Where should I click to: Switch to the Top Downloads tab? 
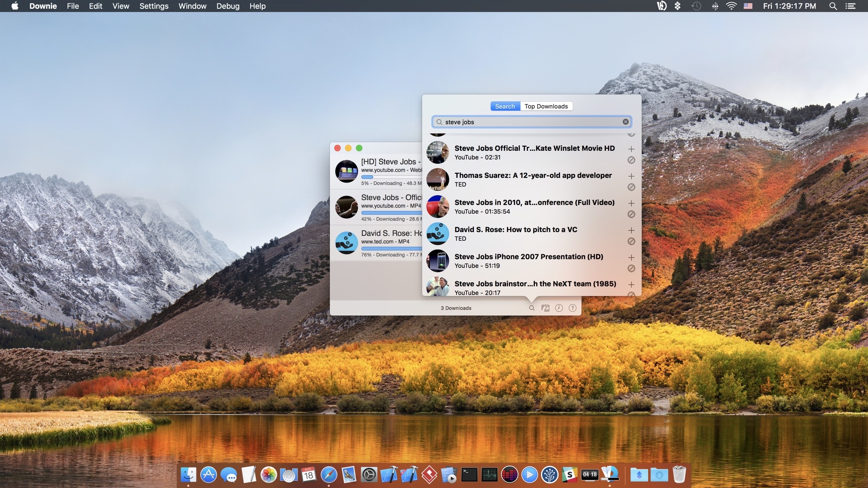tap(546, 106)
